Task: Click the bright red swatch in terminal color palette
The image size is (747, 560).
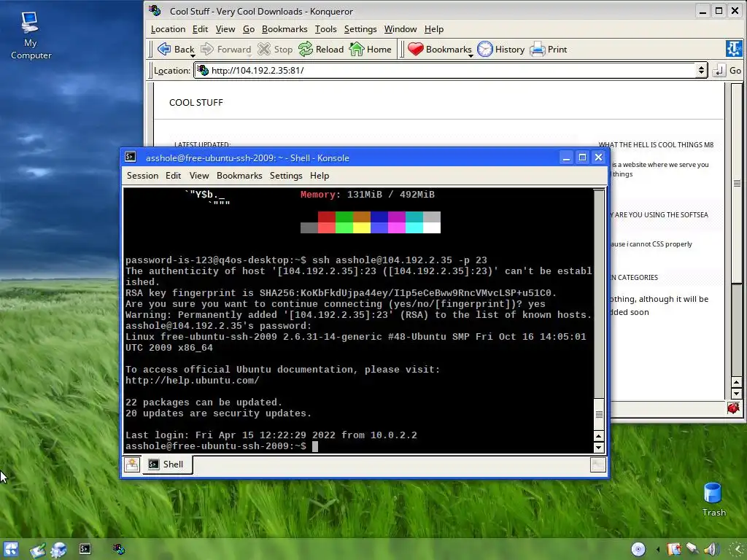Action: [327, 227]
